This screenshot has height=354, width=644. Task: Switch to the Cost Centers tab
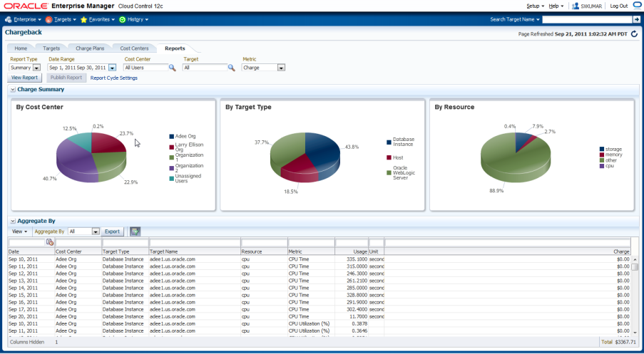point(134,48)
